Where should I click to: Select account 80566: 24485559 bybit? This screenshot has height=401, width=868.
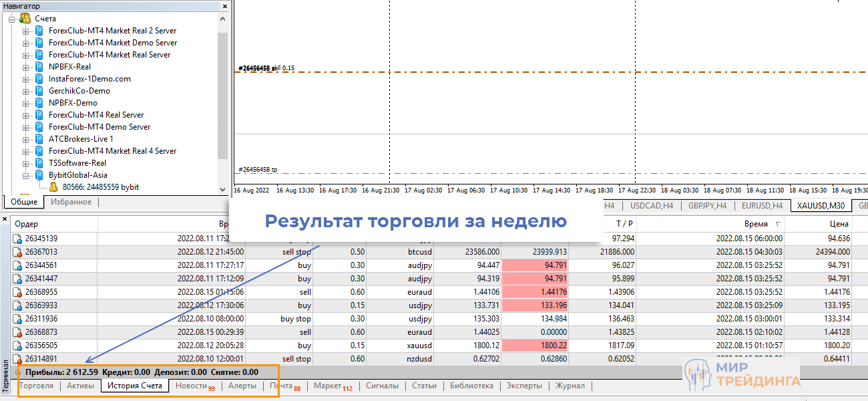pos(100,186)
